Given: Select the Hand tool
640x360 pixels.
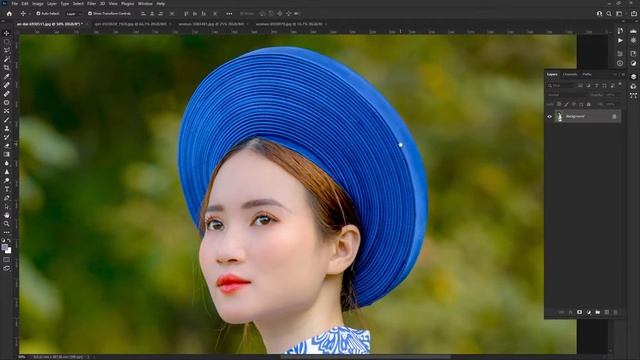Looking at the screenshot, I should 7,215.
